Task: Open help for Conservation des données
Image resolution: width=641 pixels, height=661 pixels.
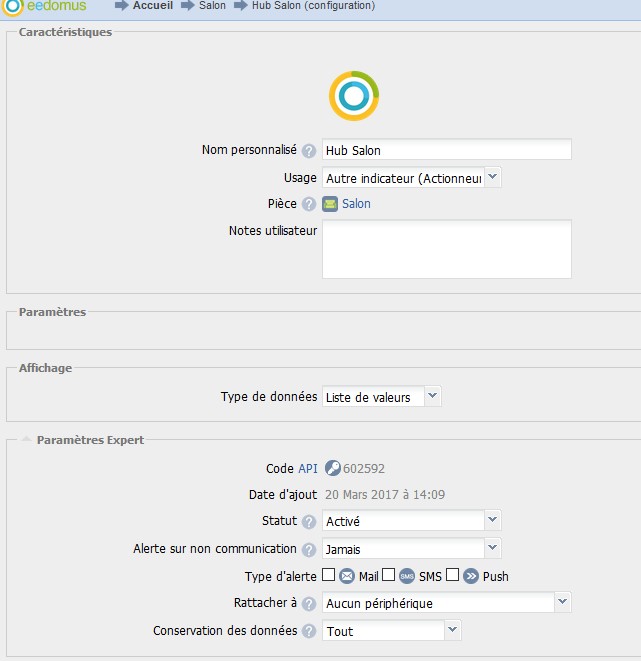Action: click(308, 631)
